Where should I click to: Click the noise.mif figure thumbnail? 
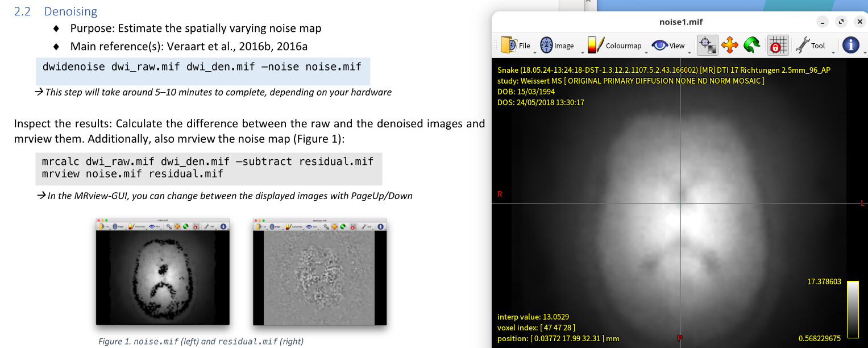pos(163,272)
